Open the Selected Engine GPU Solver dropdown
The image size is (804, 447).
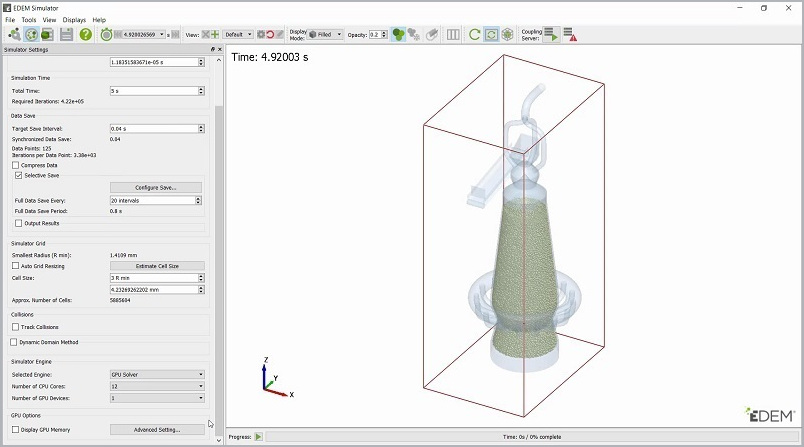click(x=156, y=374)
